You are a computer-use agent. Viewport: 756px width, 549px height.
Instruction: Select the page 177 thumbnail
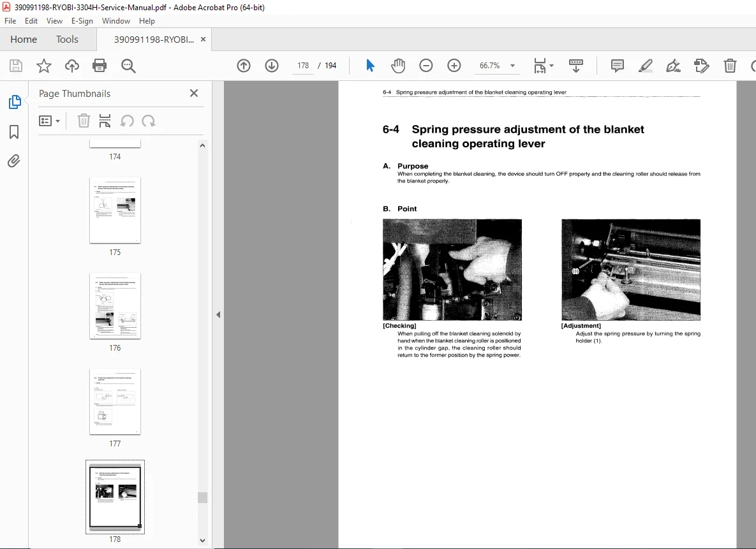(115, 402)
